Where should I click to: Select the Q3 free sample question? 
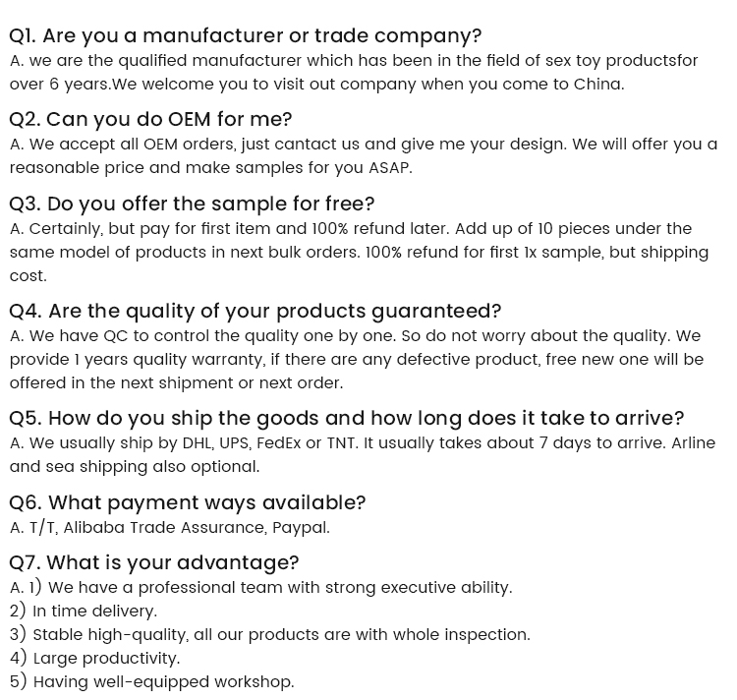click(x=192, y=204)
